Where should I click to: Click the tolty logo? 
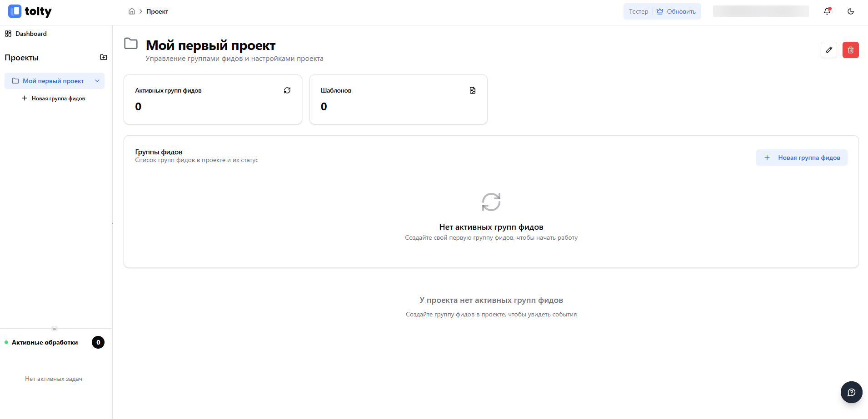pyautogui.click(x=30, y=11)
